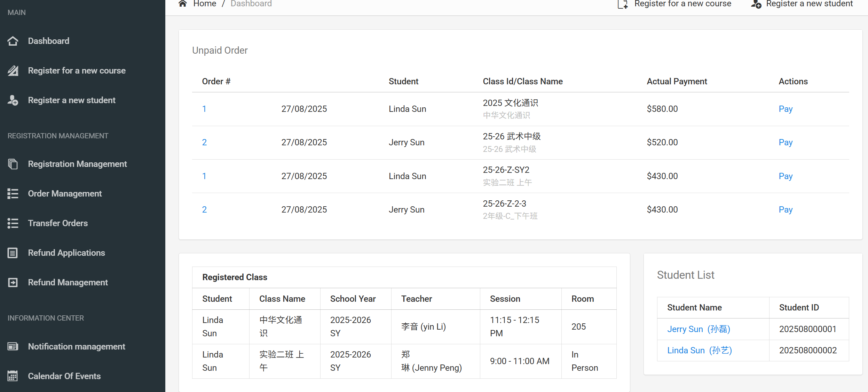Image resolution: width=868 pixels, height=392 pixels.
Task: Open order number 2 for 25-26 武术中级
Action: (x=204, y=143)
